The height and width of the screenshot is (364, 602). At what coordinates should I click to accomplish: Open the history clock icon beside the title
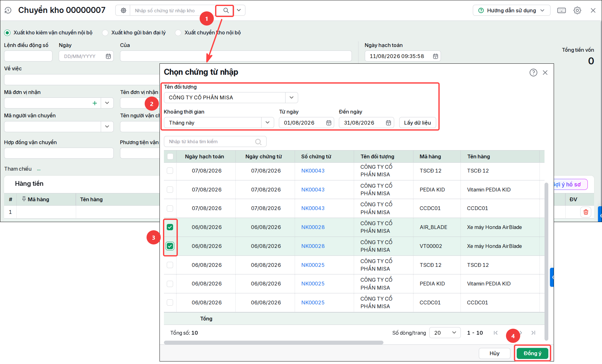tap(8, 10)
